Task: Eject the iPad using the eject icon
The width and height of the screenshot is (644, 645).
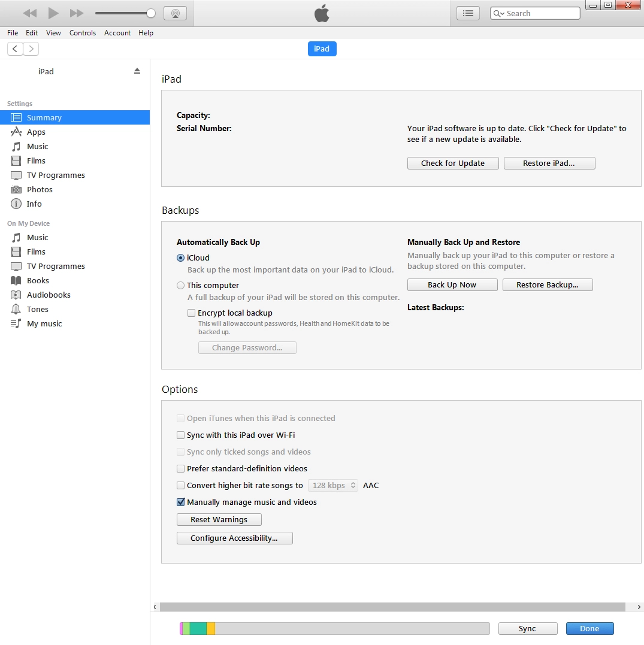Action: 137,71
